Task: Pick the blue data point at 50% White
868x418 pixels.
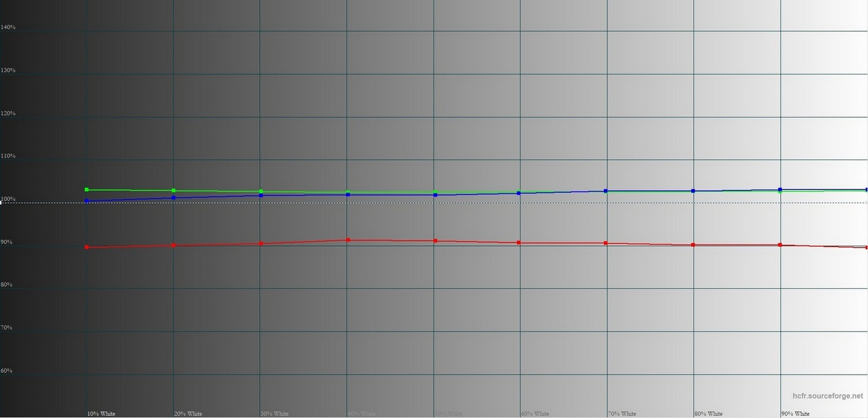Action: pos(435,195)
